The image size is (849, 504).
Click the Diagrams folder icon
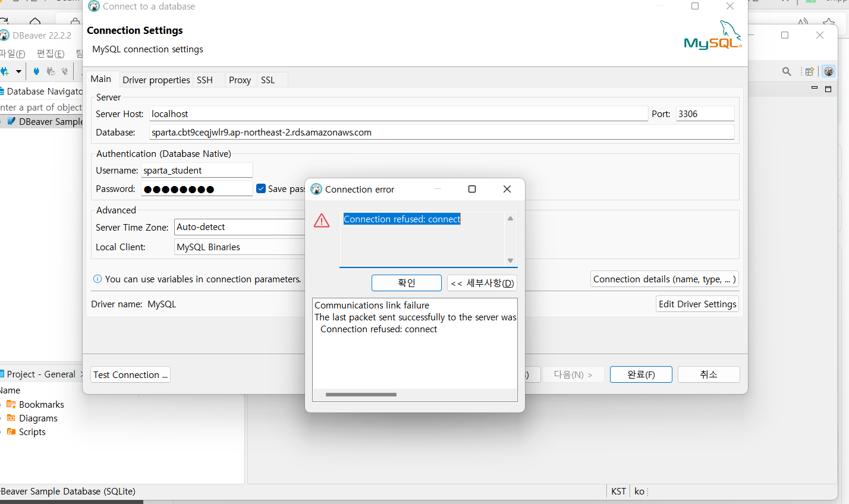pos(11,418)
